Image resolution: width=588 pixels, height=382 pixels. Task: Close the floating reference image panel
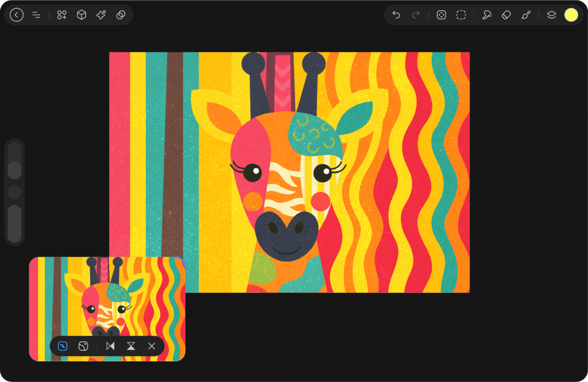(x=152, y=346)
